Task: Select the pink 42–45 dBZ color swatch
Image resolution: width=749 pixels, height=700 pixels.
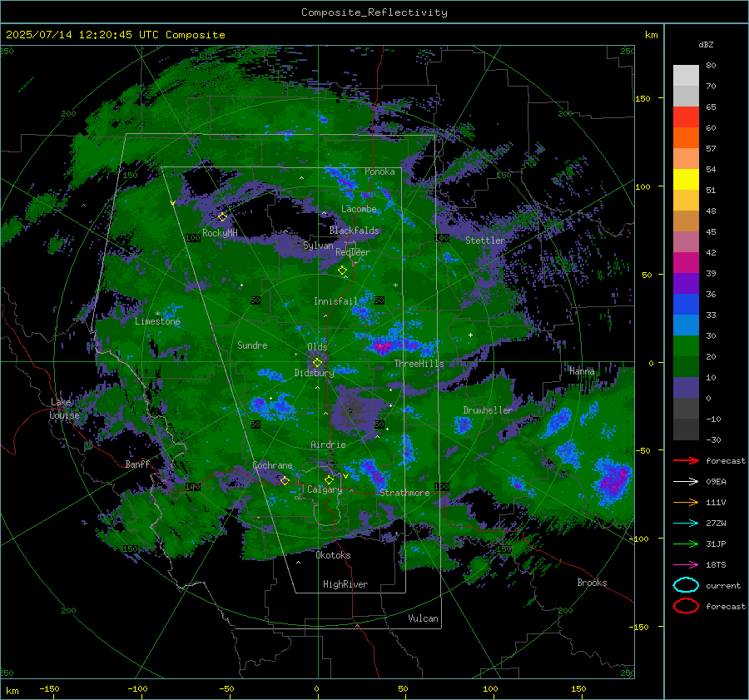Action: click(686, 242)
